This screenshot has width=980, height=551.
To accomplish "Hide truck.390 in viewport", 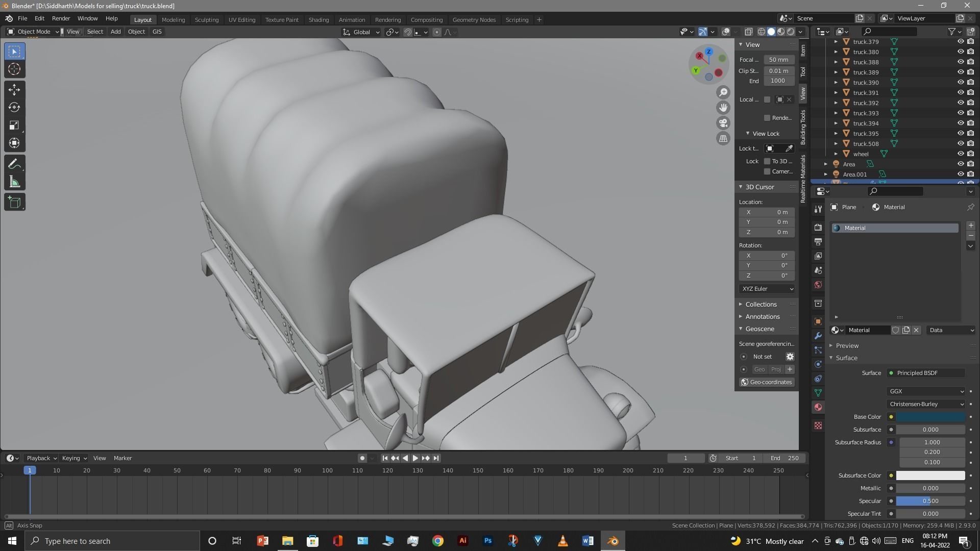I will point(960,83).
